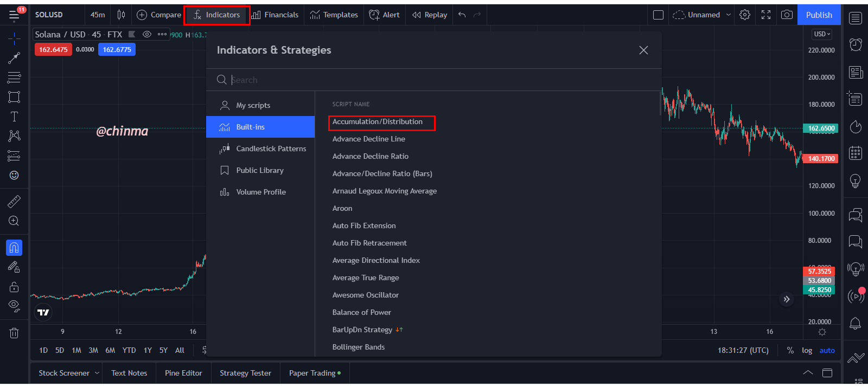The image size is (868, 387).
Task: Click the Publish button
Action: (819, 15)
